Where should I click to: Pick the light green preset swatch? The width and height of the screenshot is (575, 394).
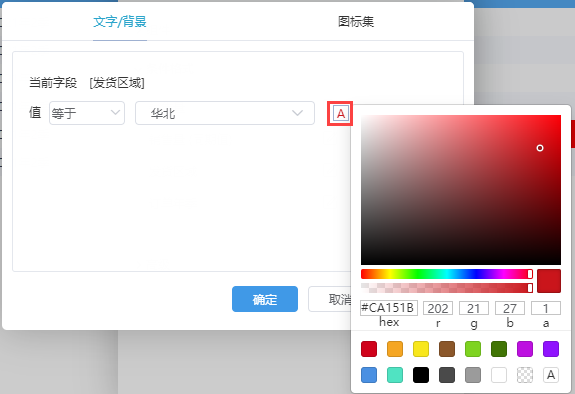pos(473,349)
